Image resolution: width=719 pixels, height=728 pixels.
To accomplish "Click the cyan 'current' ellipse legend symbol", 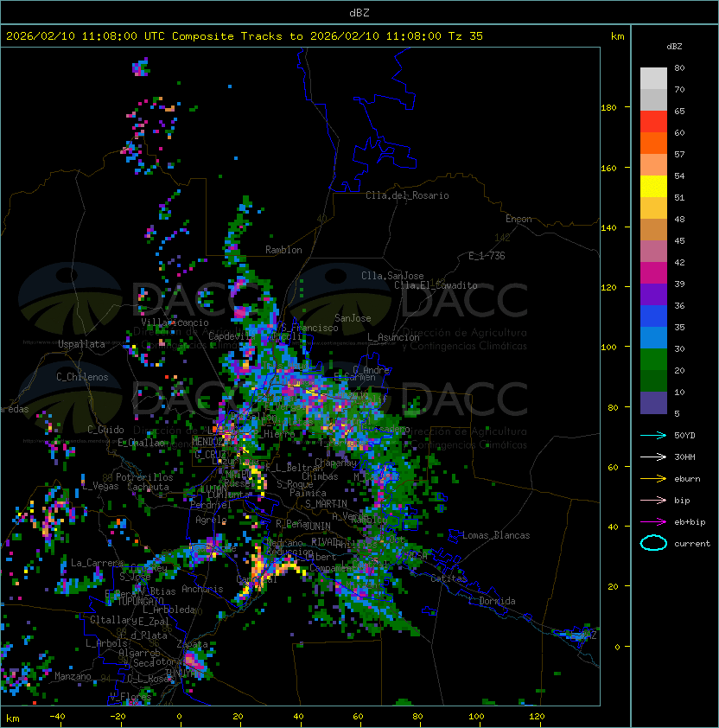I will click(653, 543).
